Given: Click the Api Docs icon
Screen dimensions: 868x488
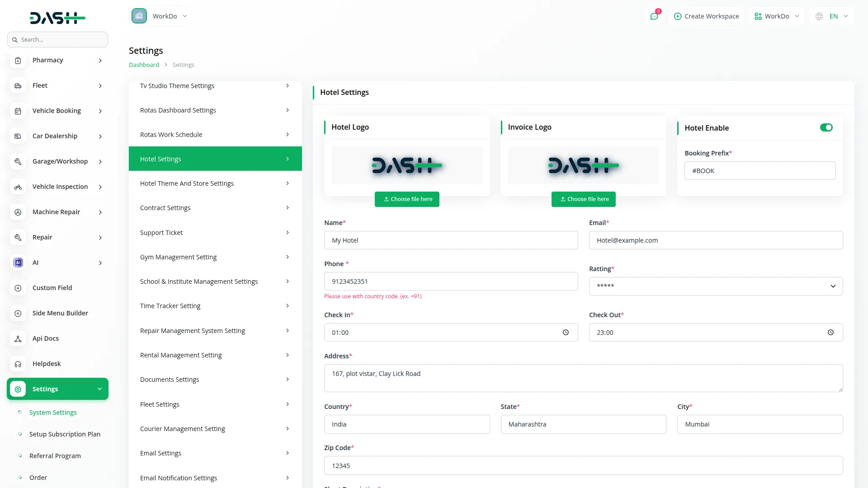Looking at the screenshot, I should click(18, 338).
